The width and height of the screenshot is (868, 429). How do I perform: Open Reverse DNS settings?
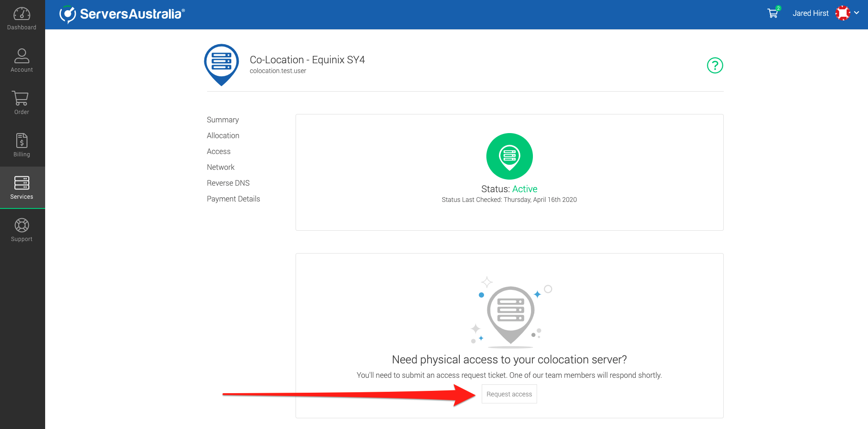(228, 183)
